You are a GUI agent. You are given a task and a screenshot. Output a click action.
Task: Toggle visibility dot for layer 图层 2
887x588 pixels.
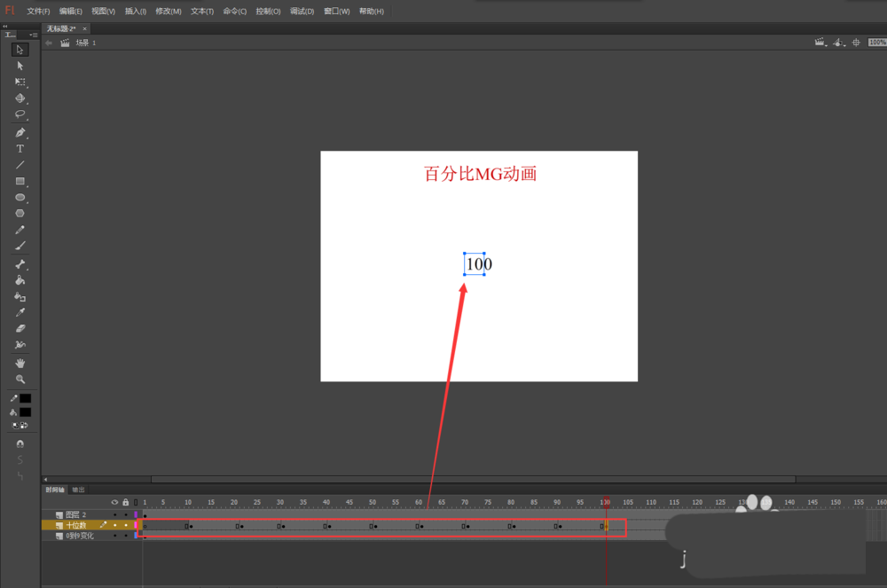[114, 514]
